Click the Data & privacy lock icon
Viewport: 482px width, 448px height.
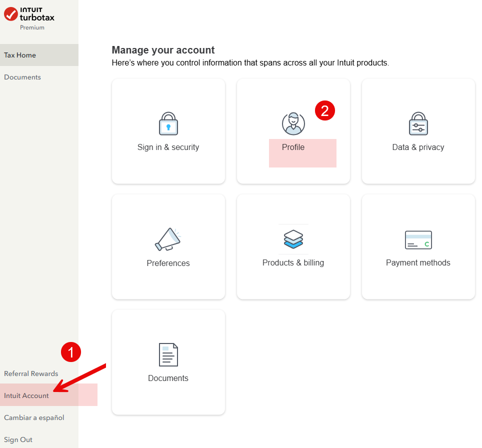point(418,123)
